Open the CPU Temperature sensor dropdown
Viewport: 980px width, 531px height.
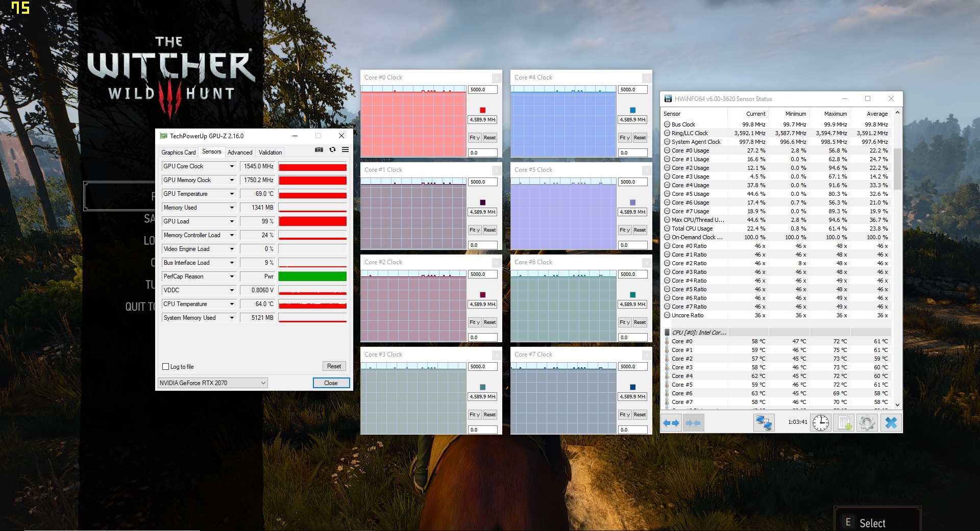232,304
